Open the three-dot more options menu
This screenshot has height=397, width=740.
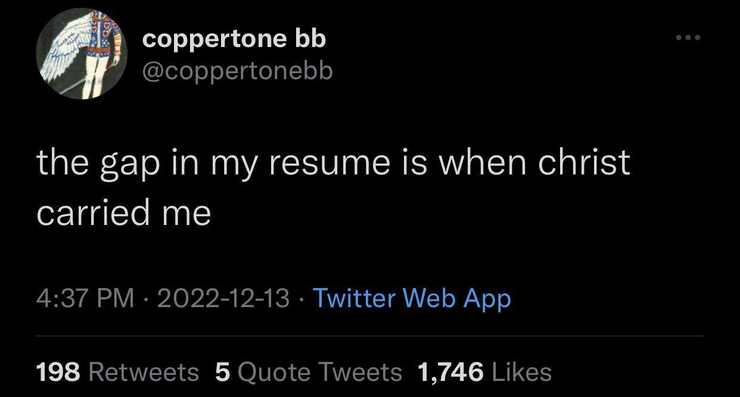[x=688, y=37]
